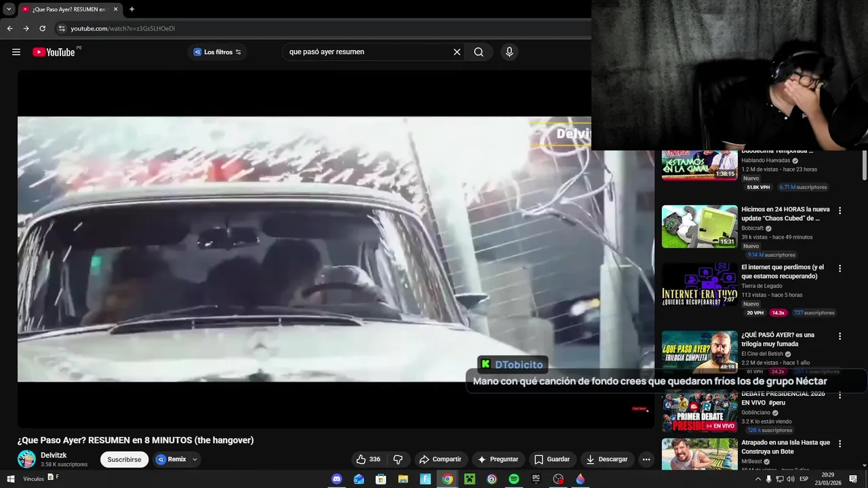The width and height of the screenshot is (868, 488).
Task: Open title El internet que perdimos
Action: [x=783, y=272]
